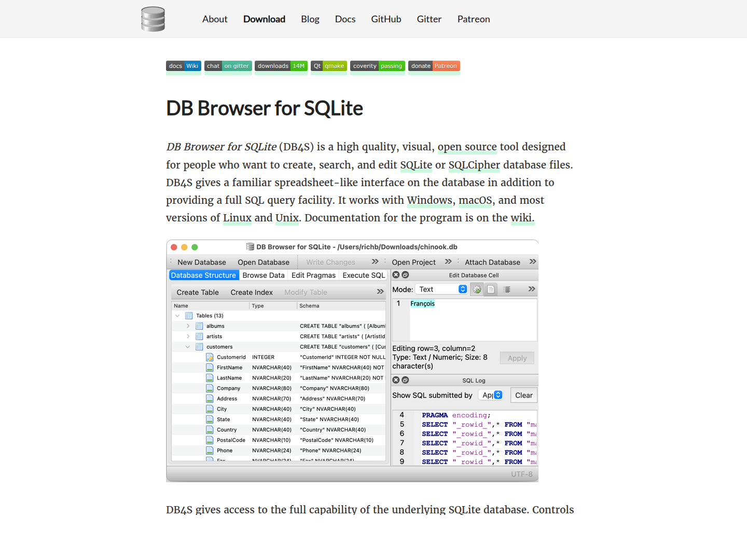Click the 'PRAGMA encoding;' log line
Viewport: 747px width, 560px height.
coord(456,415)
